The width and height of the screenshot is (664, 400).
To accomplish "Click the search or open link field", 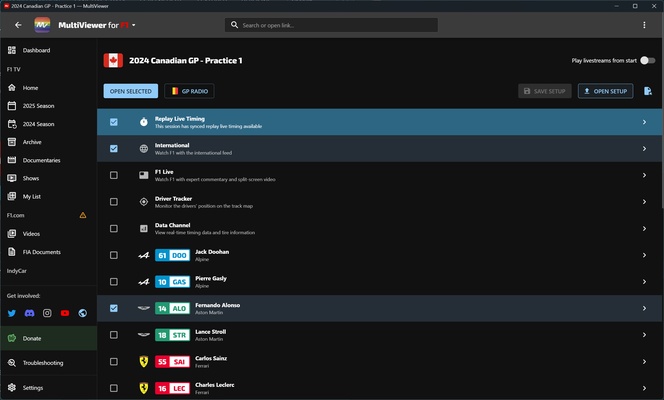I will pyautogui.click(x=331, y=25).
